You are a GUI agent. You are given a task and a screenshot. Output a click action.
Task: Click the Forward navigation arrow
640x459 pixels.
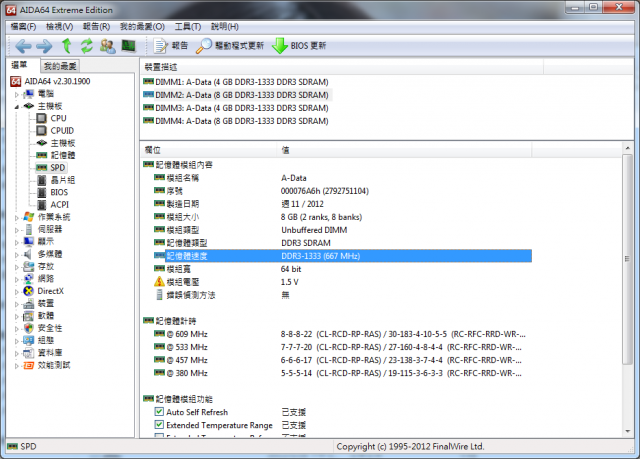coord(44,46)
